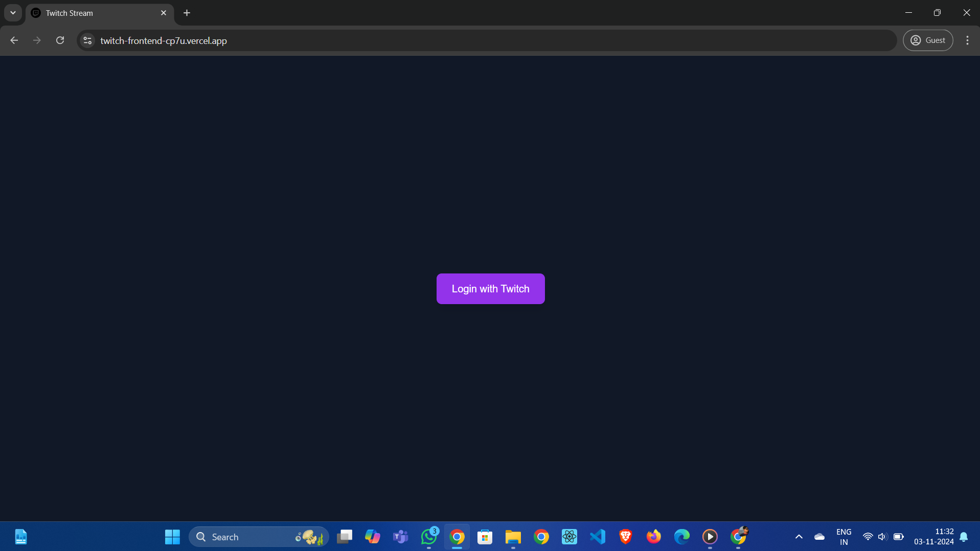980x551 pixels.
Task: Click the Login with Twitch button
Action: pos(490,289)
